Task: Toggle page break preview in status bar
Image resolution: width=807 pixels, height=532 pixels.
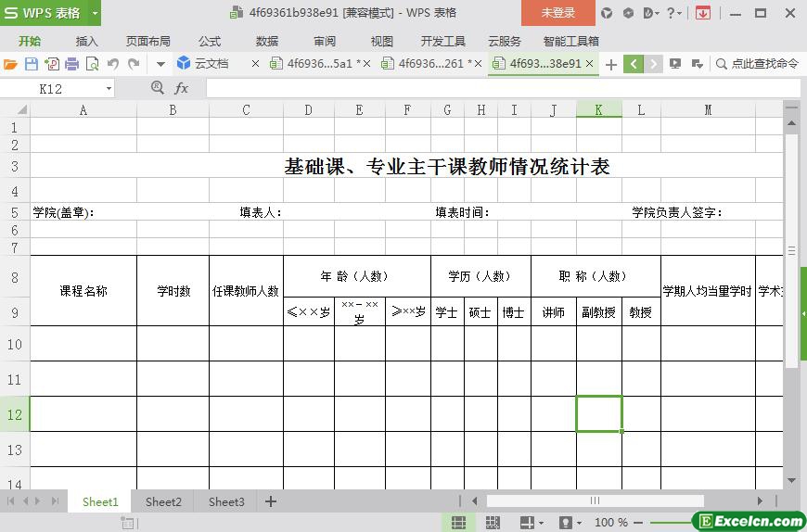Action: click(x=493, y=523)
